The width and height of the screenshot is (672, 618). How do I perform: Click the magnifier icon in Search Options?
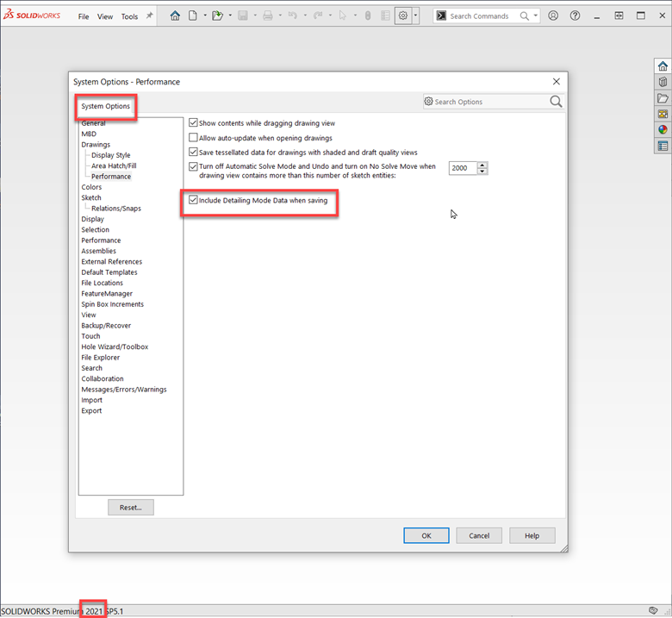tap(556, 102)
